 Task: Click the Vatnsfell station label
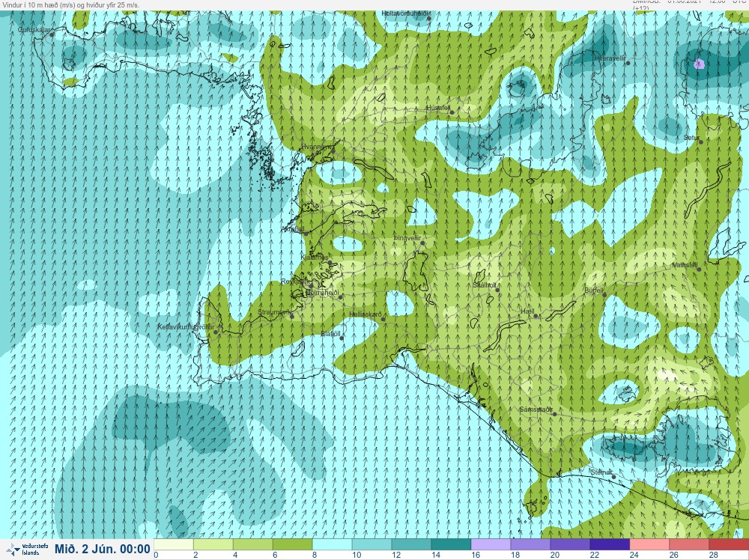point(685,264)
